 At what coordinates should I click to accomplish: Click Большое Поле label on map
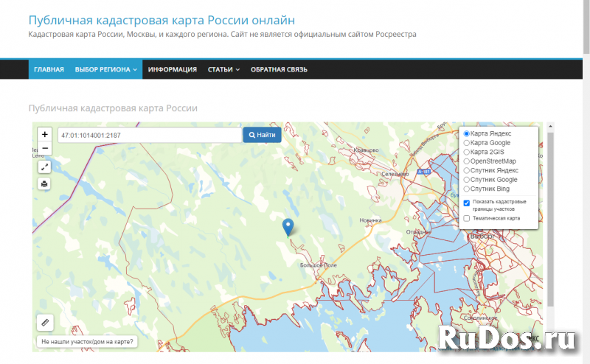(x=319, y=265)
